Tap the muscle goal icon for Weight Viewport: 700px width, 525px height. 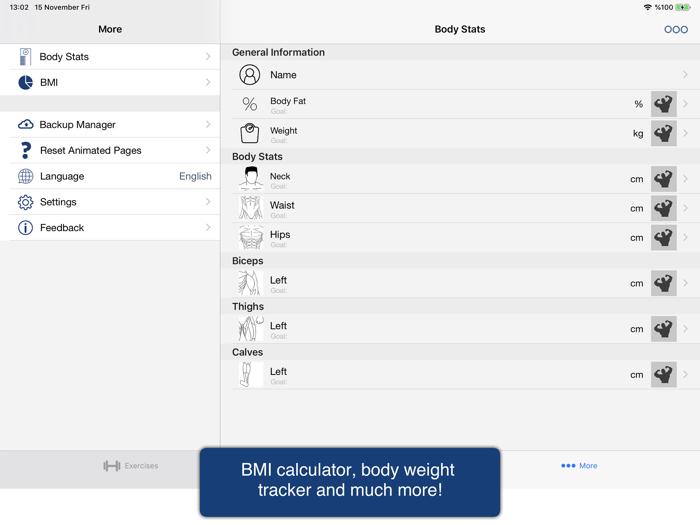coord(663,133)
